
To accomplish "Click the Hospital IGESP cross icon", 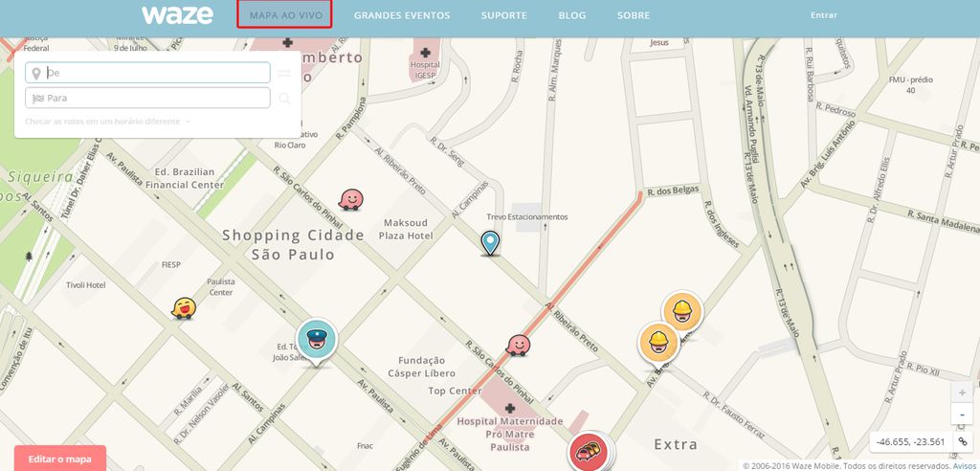I will coord(425,53).
